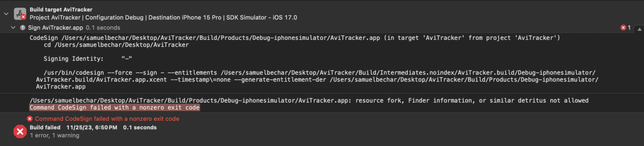Screen dimensions: 644x146
Task: Click the Project AviTracker configuration line
Action: pos(163,17)
